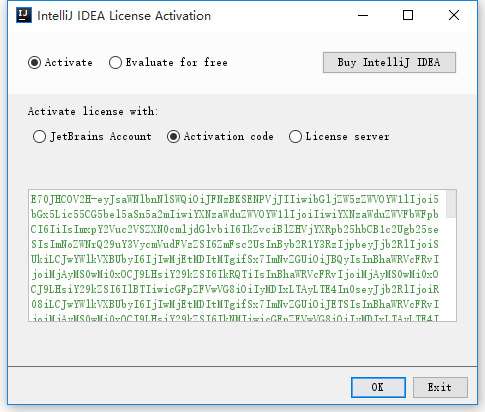Click the code line beginning with bGx5Lic

coord(235,214)
